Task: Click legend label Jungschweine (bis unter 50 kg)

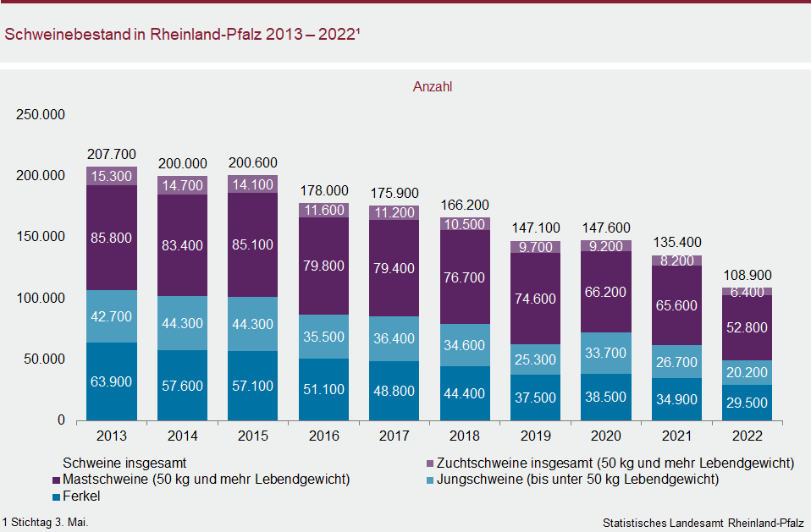Action: coord(577,480)
